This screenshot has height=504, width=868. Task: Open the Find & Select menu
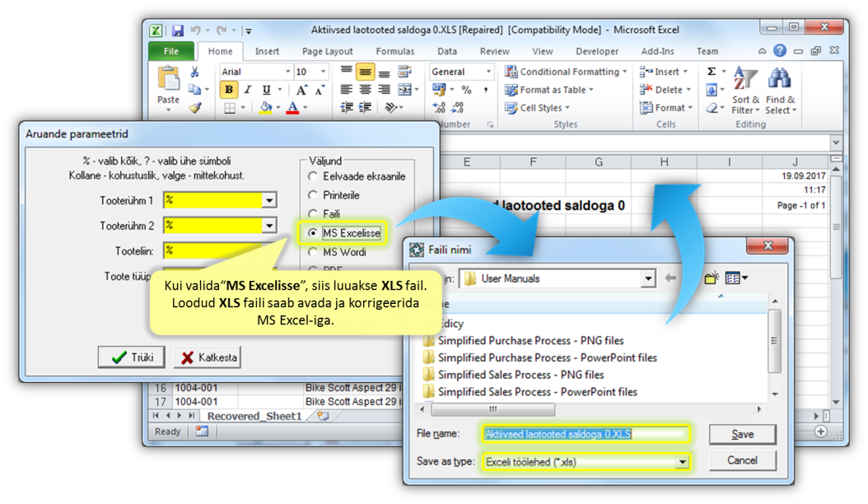781,91
